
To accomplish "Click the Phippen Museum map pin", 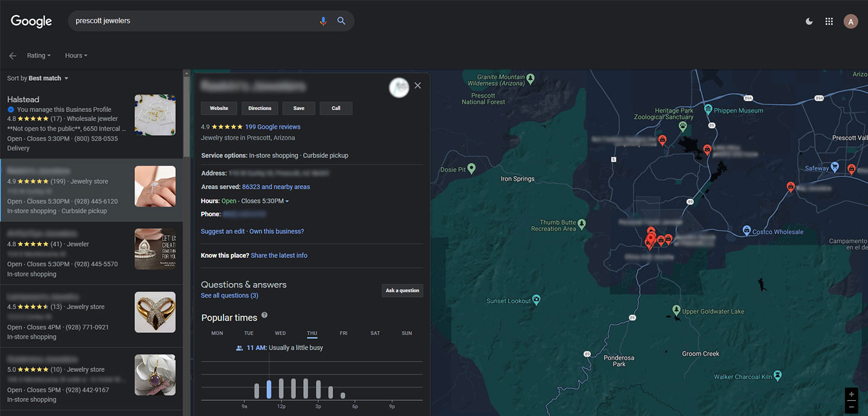I will [708, 110].
